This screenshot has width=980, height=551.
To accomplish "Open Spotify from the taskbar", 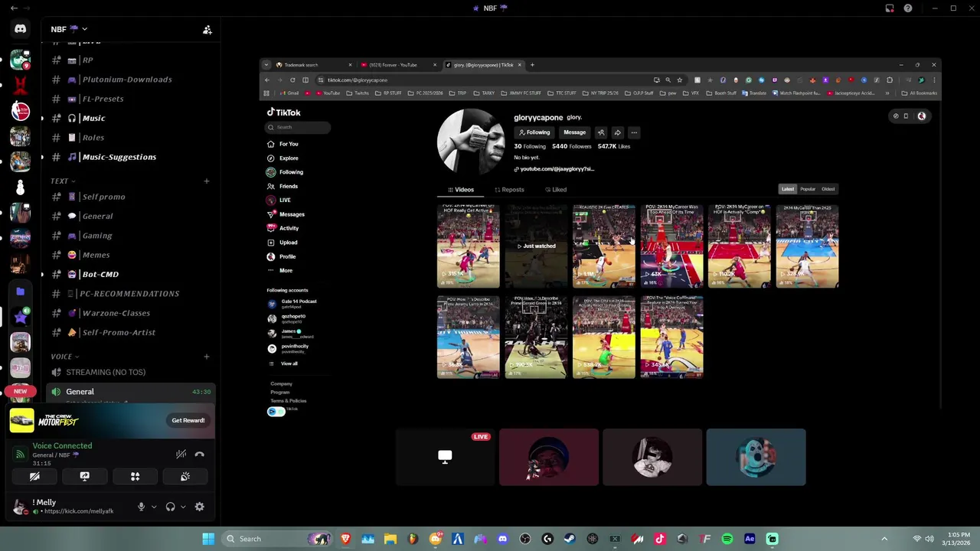I will click(x=727, y=539).
